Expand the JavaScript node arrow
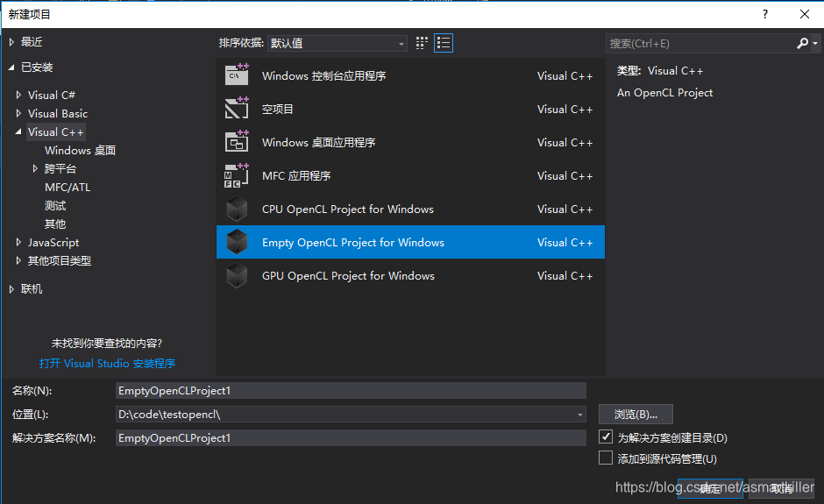The width and height of the screenshot is (824, 504). click(x=18, y=242)
